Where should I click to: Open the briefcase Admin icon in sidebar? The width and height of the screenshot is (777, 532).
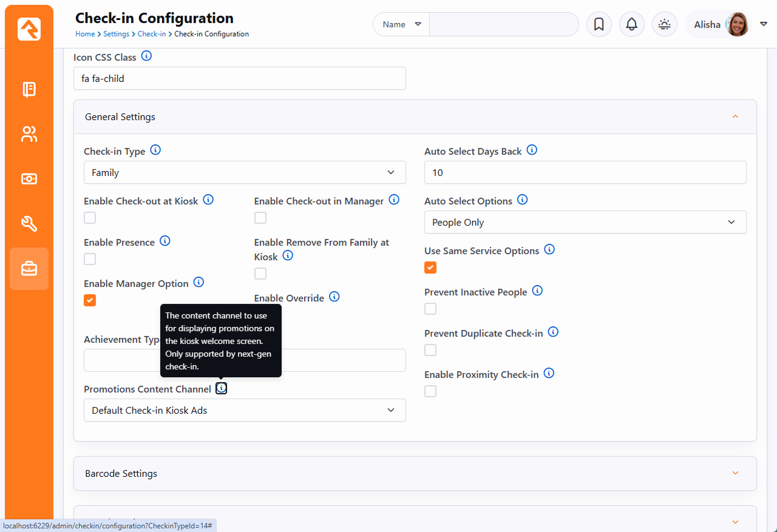(x=29, y=269)
